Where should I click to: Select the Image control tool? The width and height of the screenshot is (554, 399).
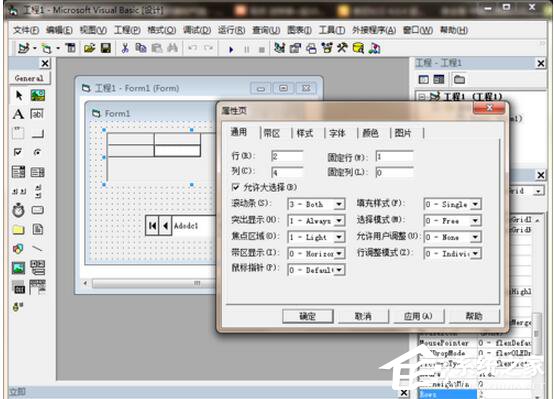tap(18, 268)
